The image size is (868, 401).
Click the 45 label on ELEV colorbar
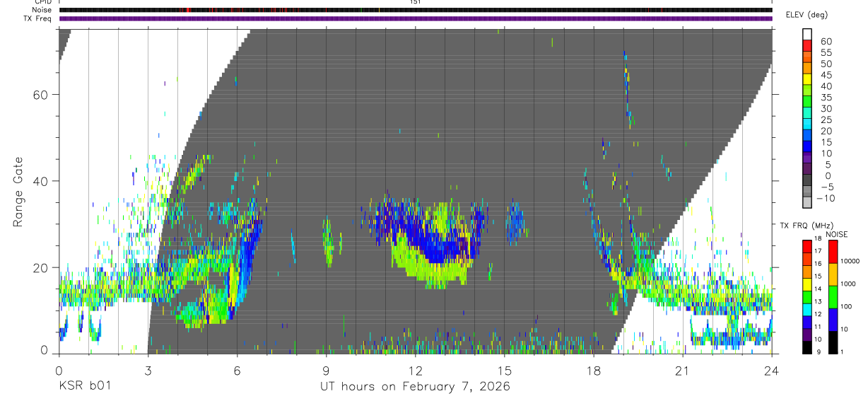click(826, 75)
